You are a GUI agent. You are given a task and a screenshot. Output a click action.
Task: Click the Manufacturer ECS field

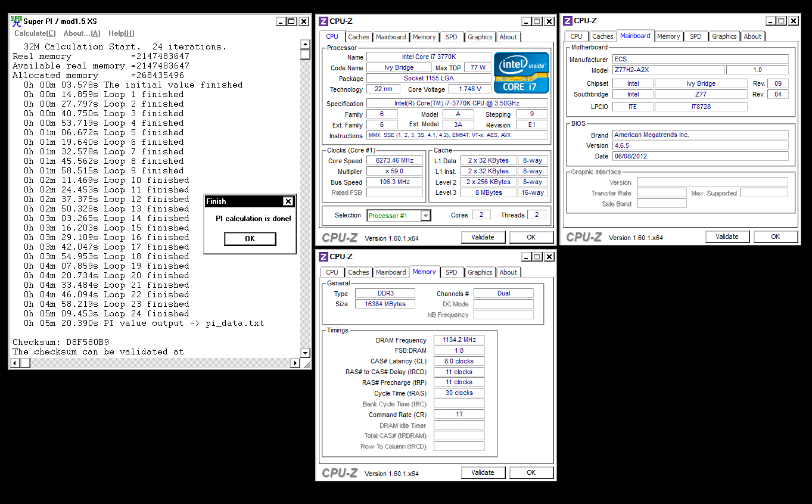701,60
